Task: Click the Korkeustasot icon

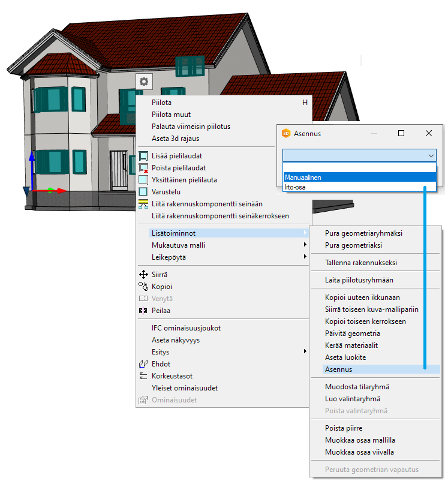Action: 143,376
